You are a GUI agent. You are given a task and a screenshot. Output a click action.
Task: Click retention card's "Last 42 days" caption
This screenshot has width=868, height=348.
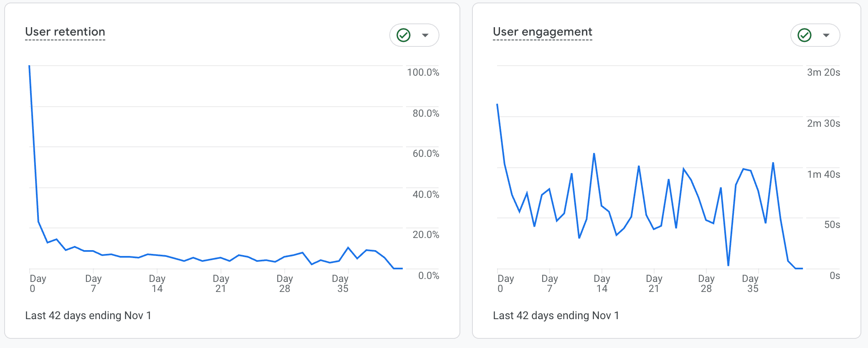click(x=88, y=315)
